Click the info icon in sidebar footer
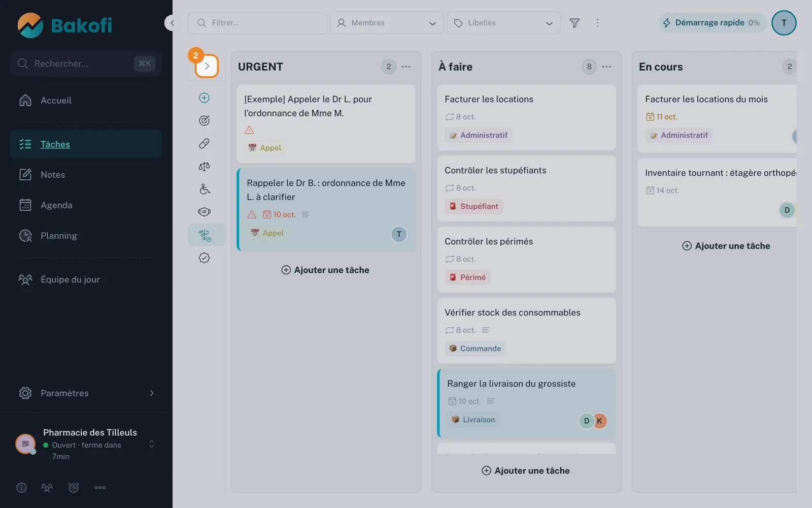 point(21,488)
